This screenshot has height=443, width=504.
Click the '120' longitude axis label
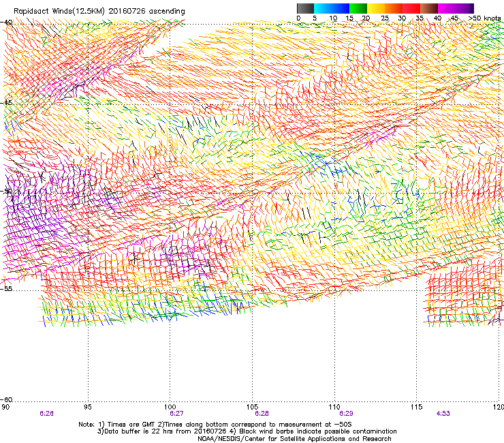pos(499,407)
